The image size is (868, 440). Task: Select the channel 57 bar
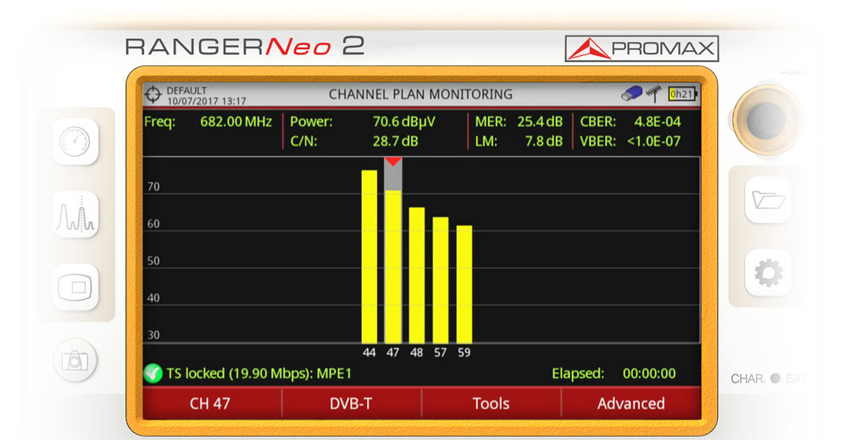[x=441, y=280]
